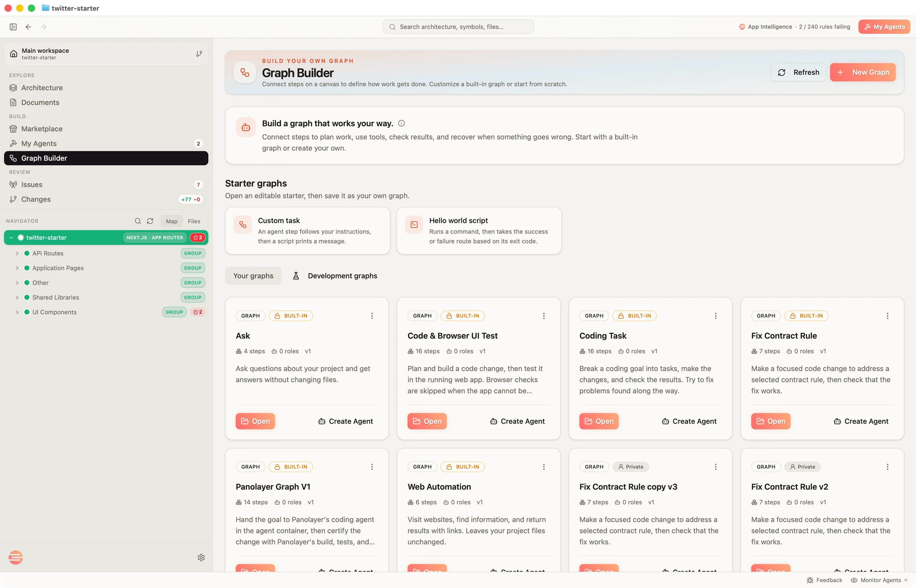Viewport: 916px width, 588px height.
Task: Expand the Shared Libraries group
Action: pos(17,298)
